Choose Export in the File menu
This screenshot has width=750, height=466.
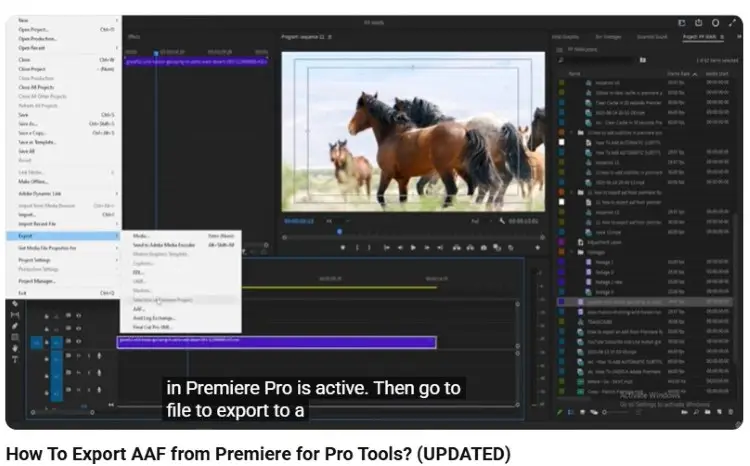pyautogui.click(x=64, y=236)
